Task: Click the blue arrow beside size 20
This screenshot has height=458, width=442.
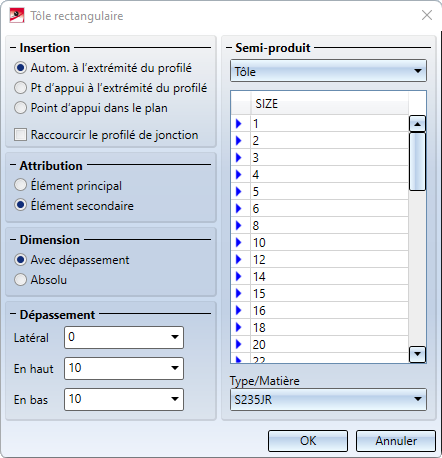Action: 239,345
